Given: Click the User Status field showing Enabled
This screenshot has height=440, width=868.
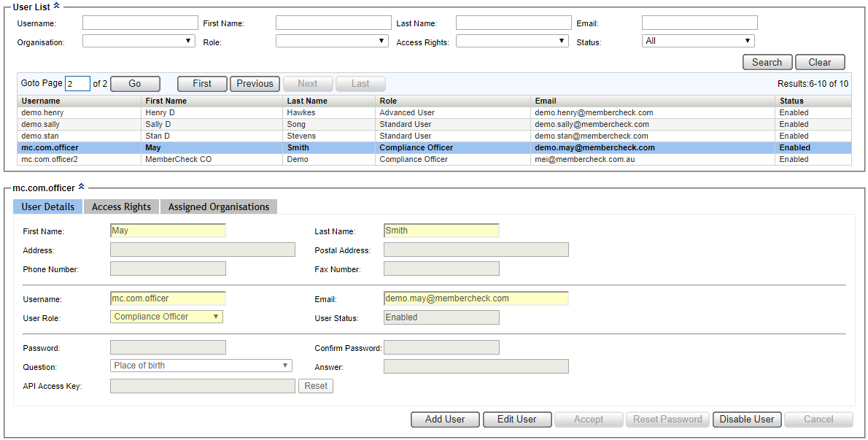Looking at the screenshot, I should pyautogui.click(x=441, y=317).
